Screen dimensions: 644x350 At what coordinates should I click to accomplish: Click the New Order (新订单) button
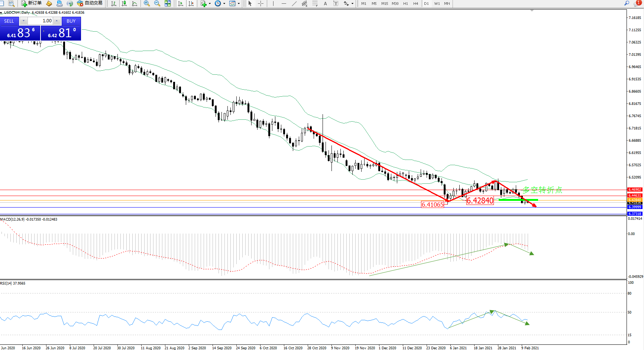(x=31, y=3)
